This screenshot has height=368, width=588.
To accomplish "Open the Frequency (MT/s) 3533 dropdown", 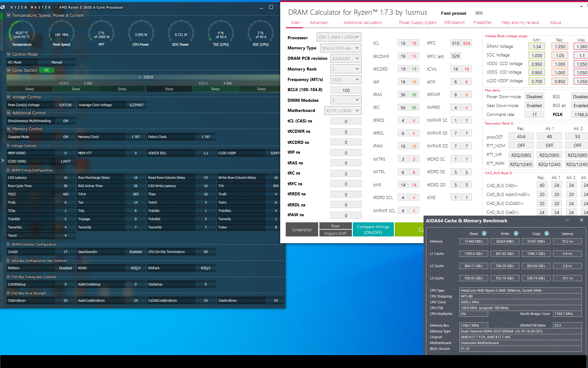I will coord(346,80).
